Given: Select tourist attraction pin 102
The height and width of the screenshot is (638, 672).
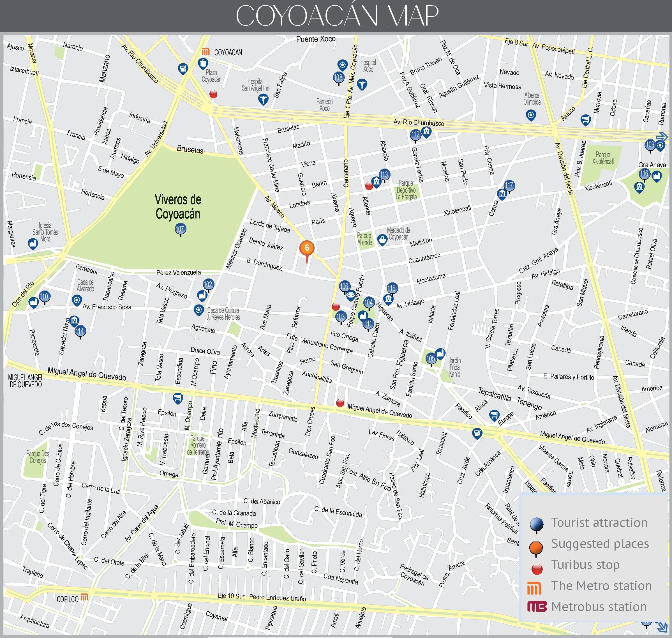Looking at the screenshot, I should 208,285.
